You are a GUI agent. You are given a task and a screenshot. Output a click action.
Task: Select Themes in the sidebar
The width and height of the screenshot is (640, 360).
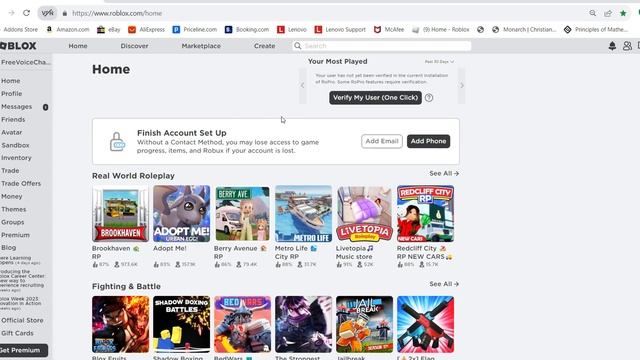(x=13, y=209)
